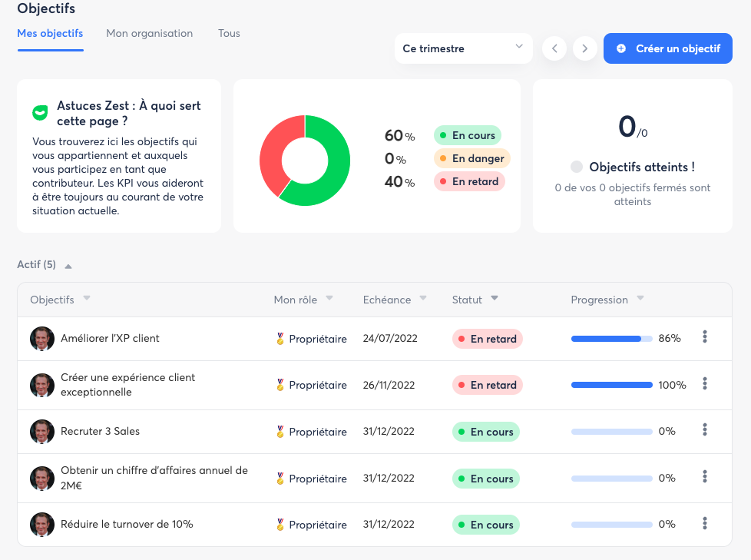
Task: Click the next period arrow button
Action: 584,48
